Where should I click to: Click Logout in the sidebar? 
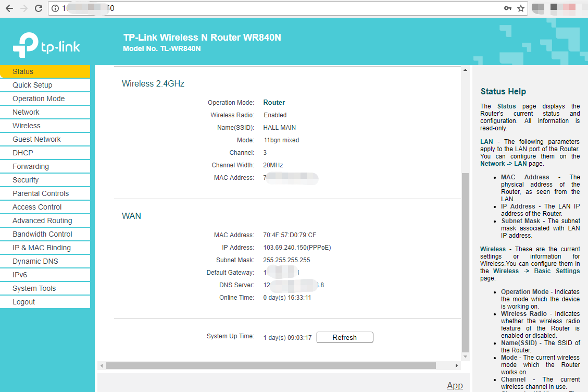tap(45, 302)
